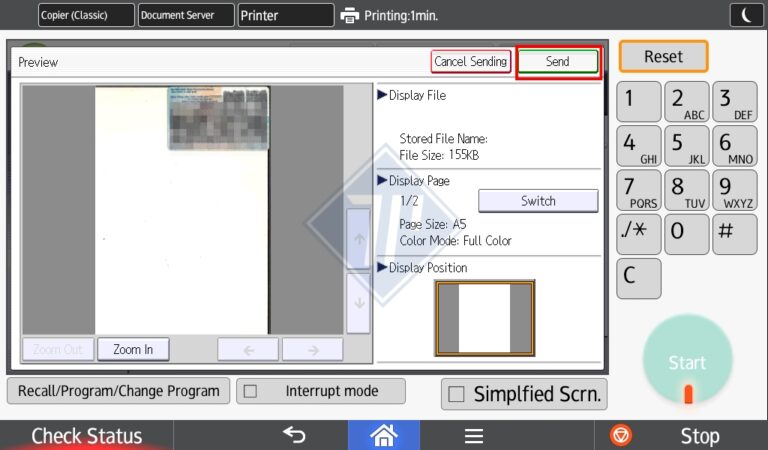Expand the Display Page section
Image resolution: width=768 pixels, height=450 pixels.
click(413, 181)
